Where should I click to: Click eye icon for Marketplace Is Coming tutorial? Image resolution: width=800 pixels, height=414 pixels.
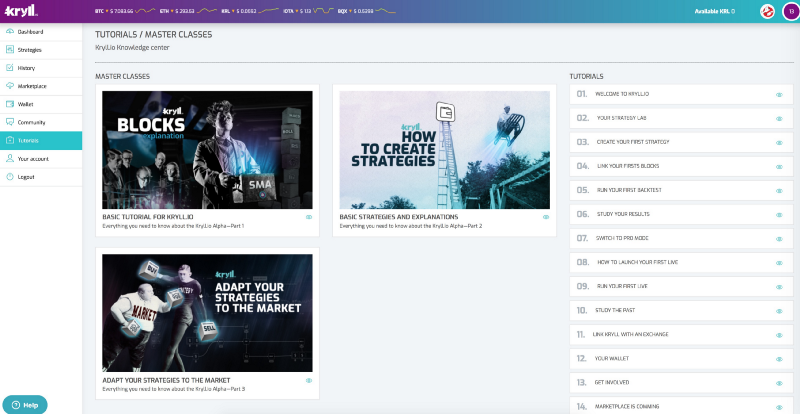coord(779,407)
